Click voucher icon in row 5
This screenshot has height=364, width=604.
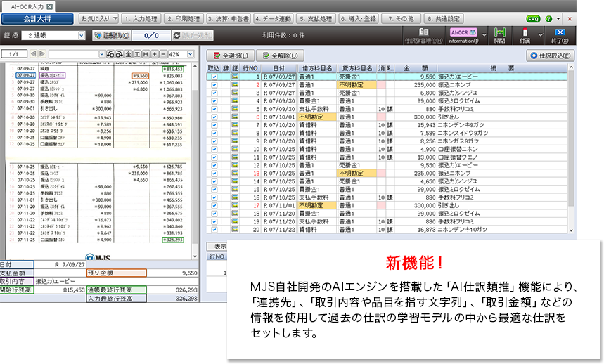tap(235, 109)
